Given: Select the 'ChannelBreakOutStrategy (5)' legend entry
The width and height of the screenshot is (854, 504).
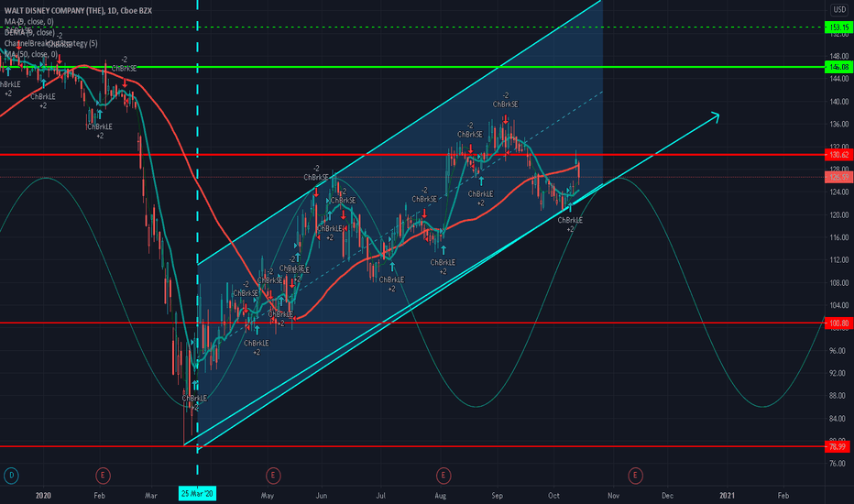Looking at the screenshot, I should tap(51, 43).
